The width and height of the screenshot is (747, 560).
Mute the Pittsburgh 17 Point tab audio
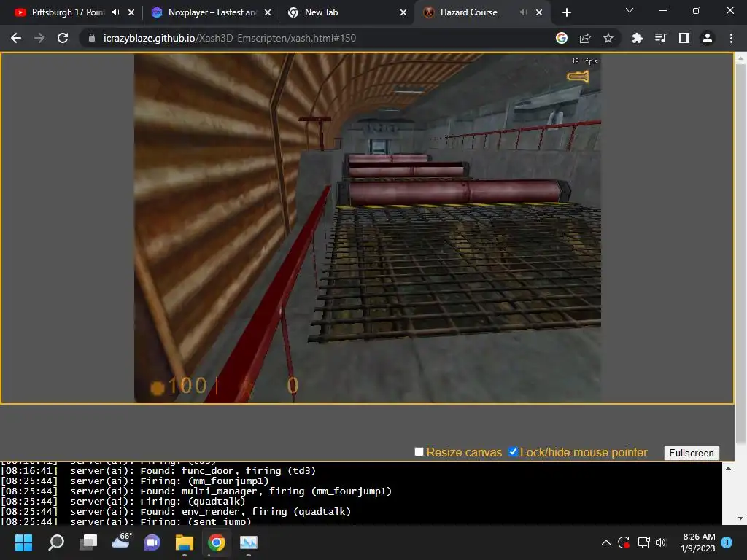(x=116, y=12)
